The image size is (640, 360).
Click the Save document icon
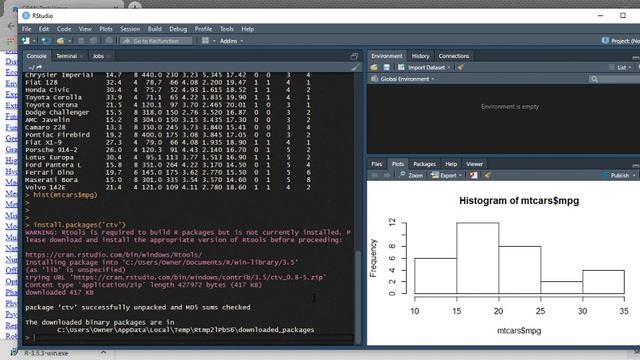(x=81, y=41)
